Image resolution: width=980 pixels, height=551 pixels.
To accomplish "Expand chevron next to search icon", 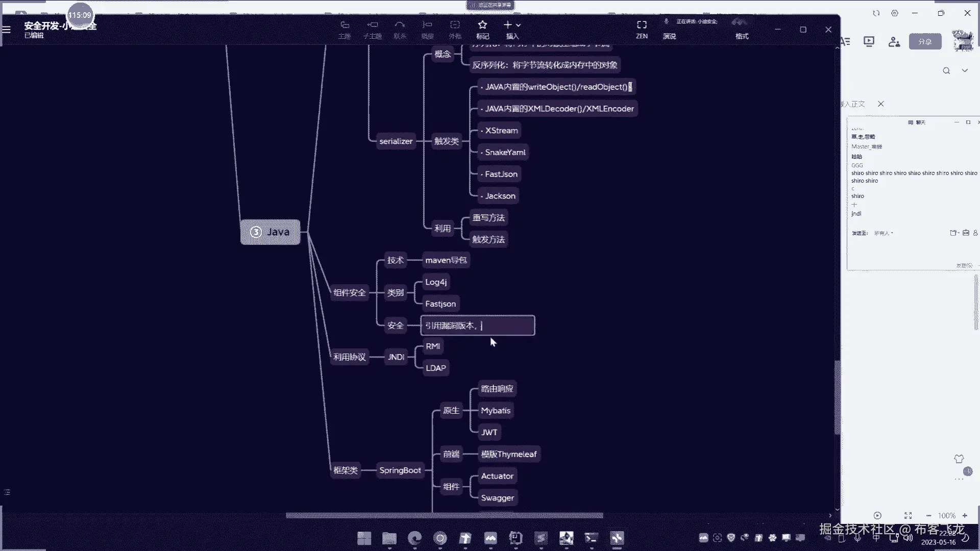I will pyautogui.click(x=965, y=71).
